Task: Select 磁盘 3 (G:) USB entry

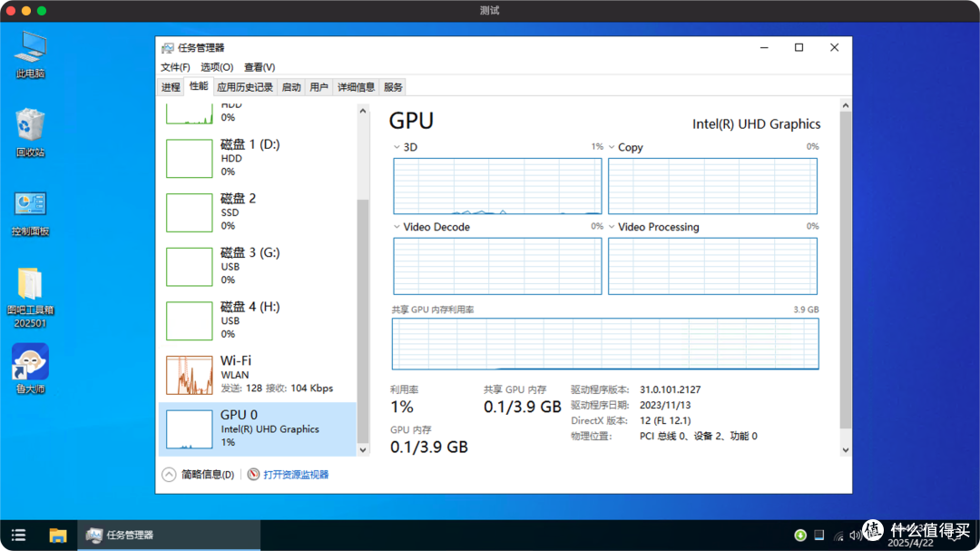Action: [x=258, y=267]
